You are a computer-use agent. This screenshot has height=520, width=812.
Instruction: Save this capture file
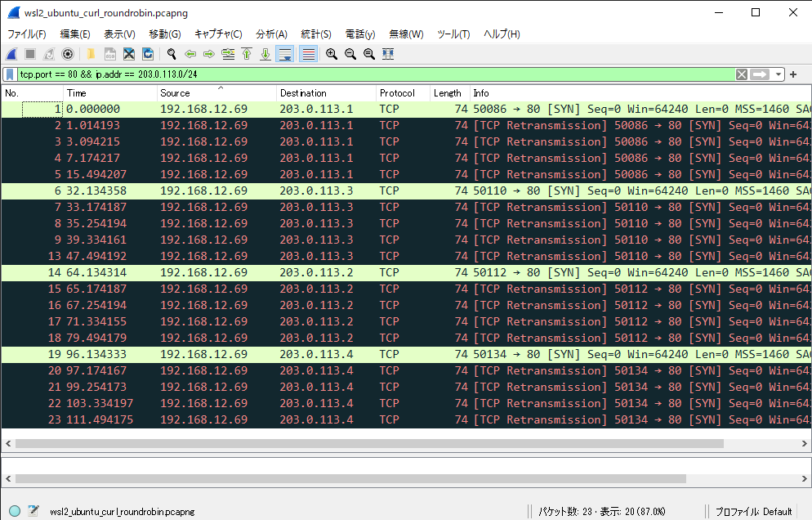tap(109, 54)
